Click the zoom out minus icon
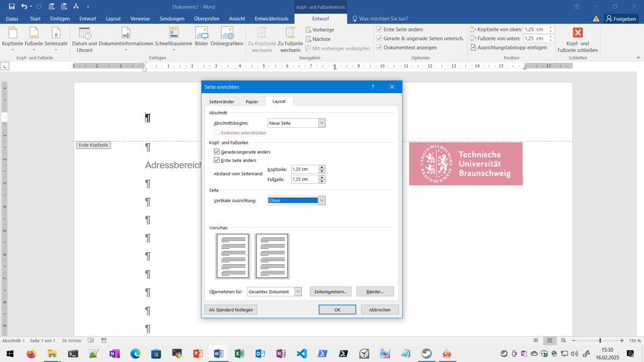This screenshot has width=644, height=362. 574,341
